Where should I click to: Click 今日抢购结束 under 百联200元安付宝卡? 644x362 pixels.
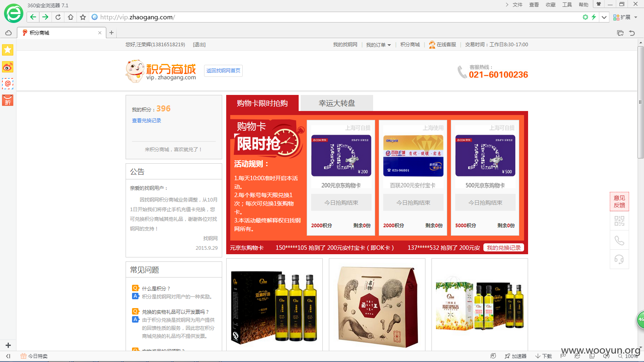pos(413,203)
